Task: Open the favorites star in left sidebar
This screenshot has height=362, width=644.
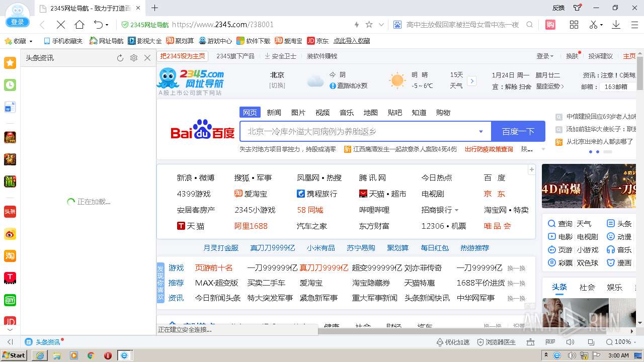Action: click(x=10, y=62)
